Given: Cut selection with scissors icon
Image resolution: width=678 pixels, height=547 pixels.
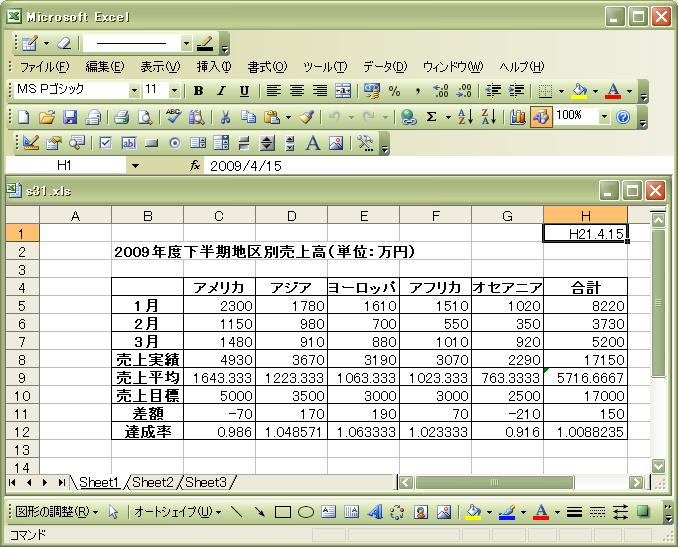Looking at the screenshot, I should pyautogui.click(x=225, y=117).
